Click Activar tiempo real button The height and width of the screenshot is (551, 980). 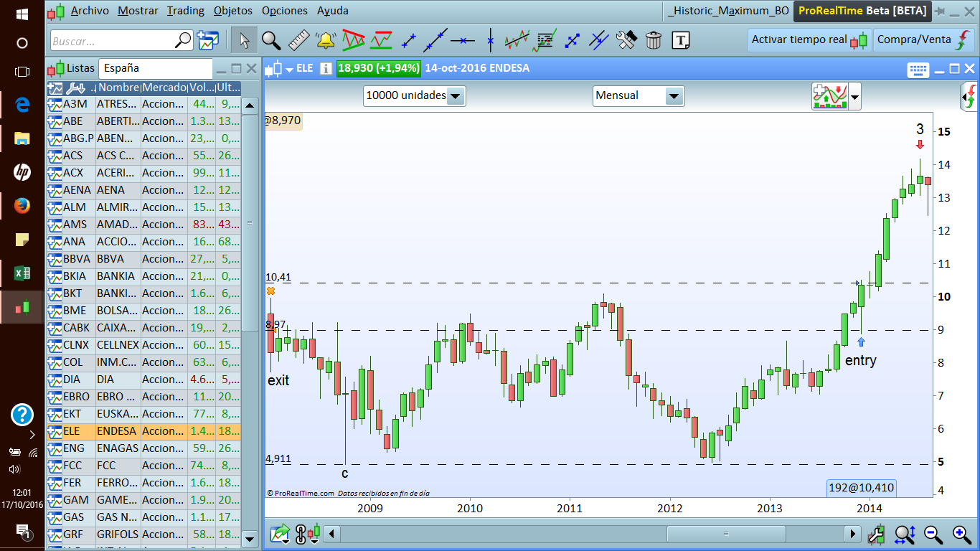[x=810, y=40]
